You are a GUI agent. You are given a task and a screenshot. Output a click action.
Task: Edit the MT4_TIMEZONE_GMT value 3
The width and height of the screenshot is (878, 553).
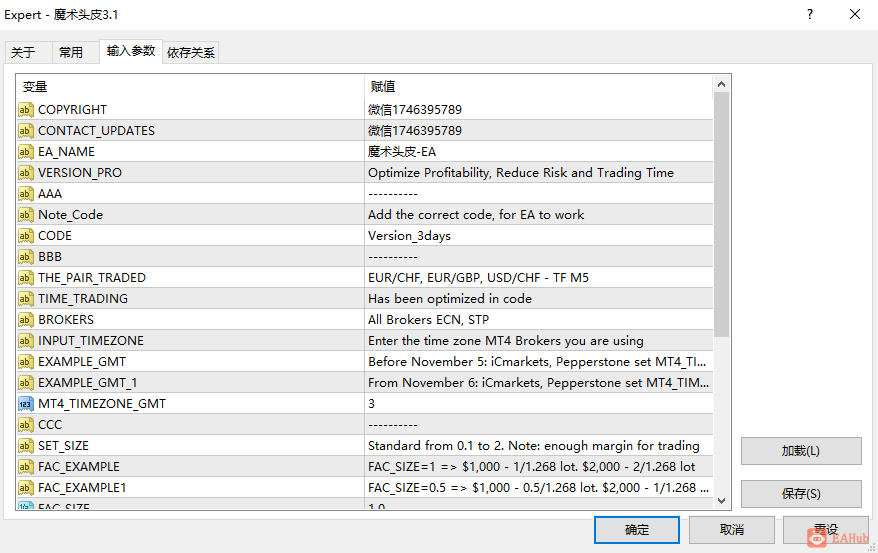(x=538, y=404)
